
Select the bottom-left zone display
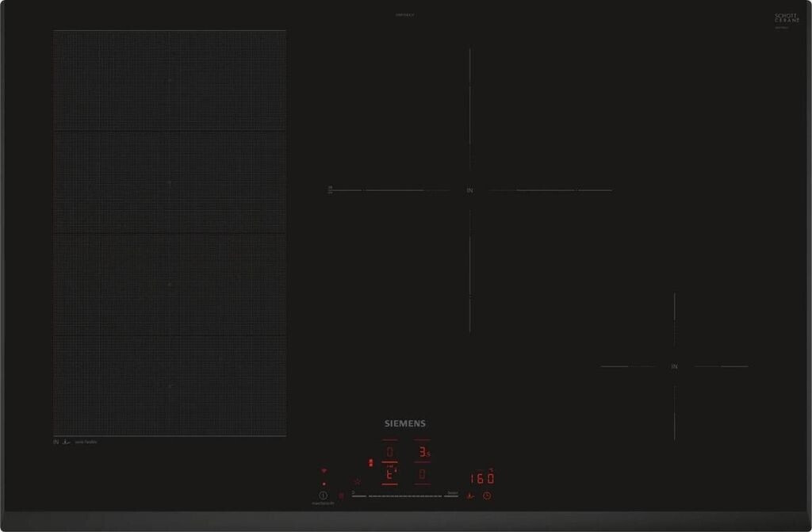[389, 476]
